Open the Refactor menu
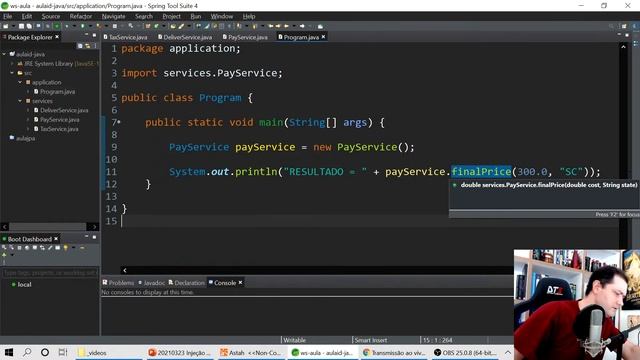640x360 pixels. 81,16
